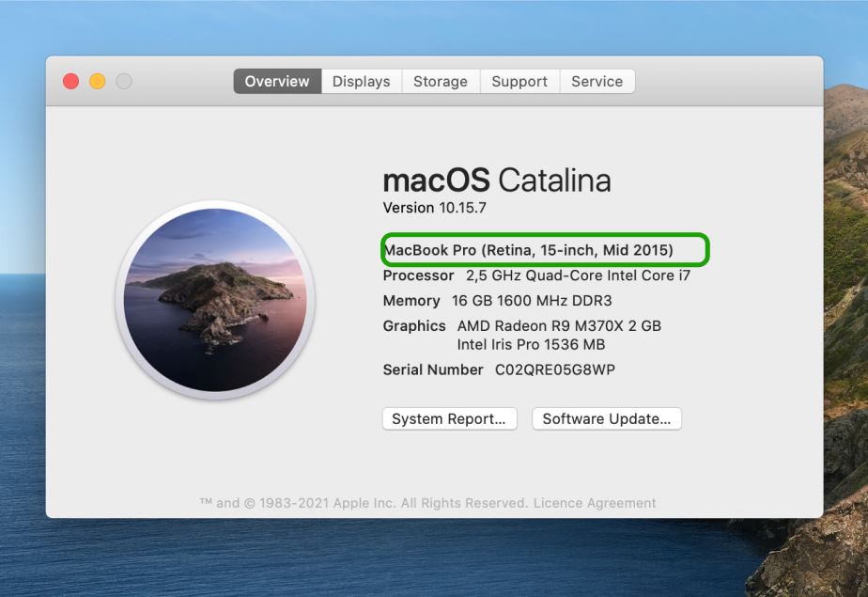Click the Processor label
Screen dimensions: 868x597
pyautogui.click(x=419, y=275)
